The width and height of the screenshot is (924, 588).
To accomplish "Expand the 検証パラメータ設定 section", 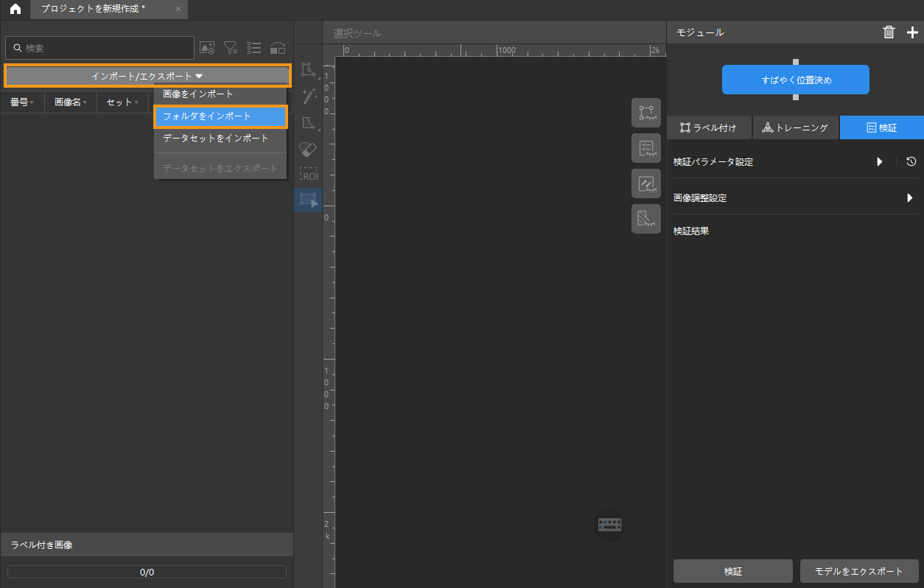I will click(x=879, y=161).
